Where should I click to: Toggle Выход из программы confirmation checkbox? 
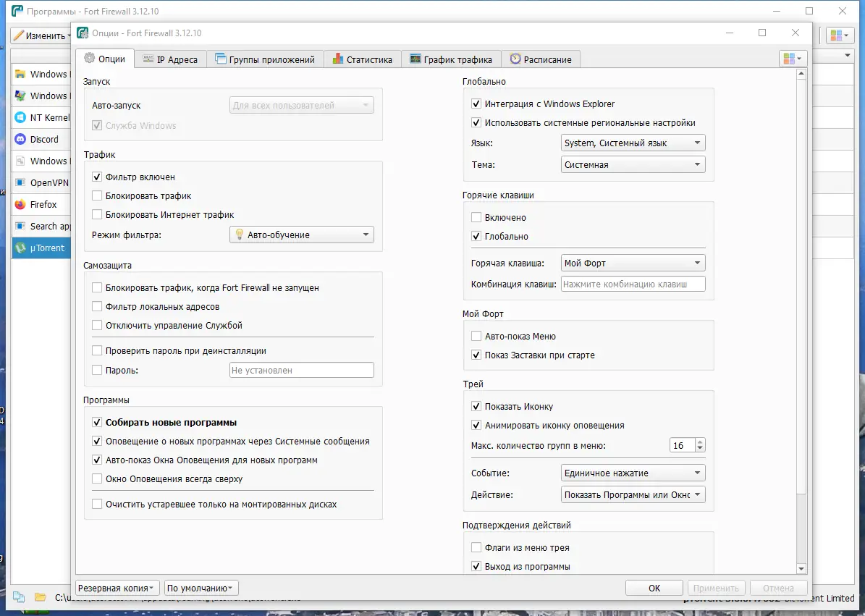(476, 566)
